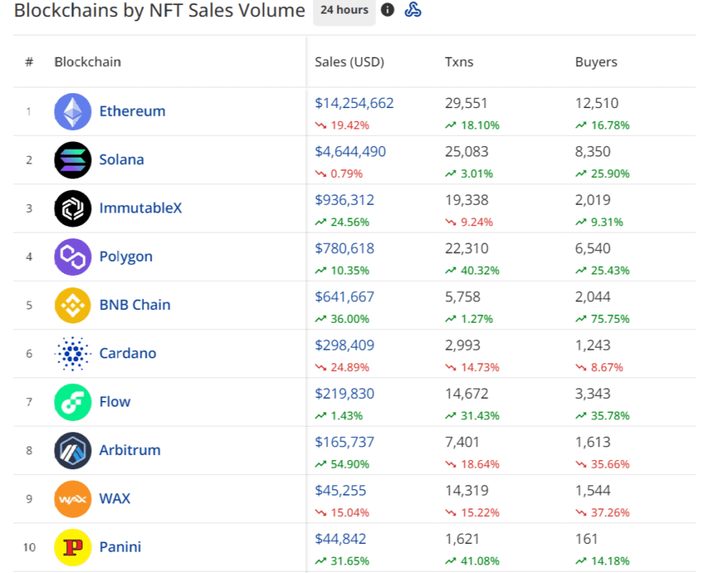Sort by the Txns column header

[459, 62]
